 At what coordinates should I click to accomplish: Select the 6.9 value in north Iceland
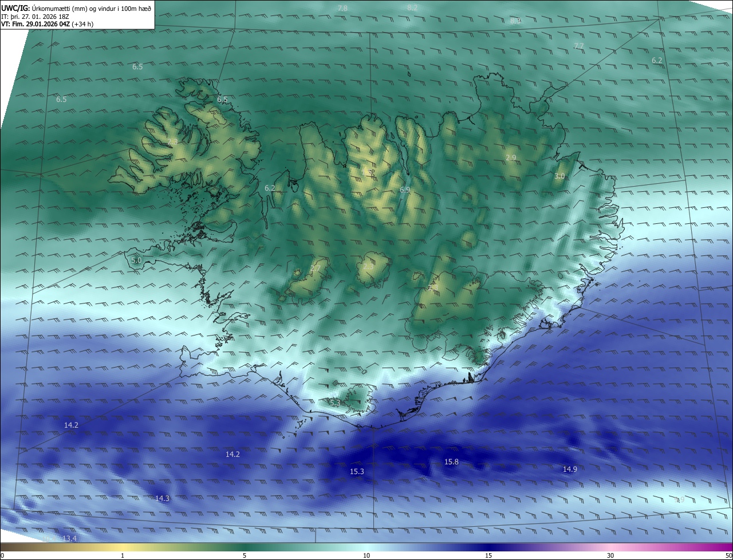[x=405, y=190]
